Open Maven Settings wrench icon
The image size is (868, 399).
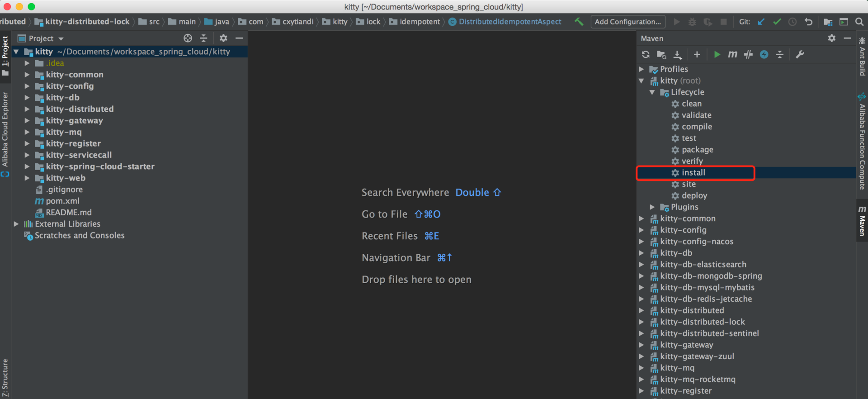pos(800,55)
